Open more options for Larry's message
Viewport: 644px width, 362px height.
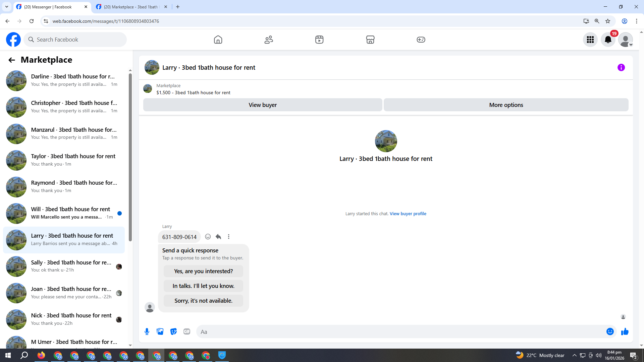coord(229,237)
